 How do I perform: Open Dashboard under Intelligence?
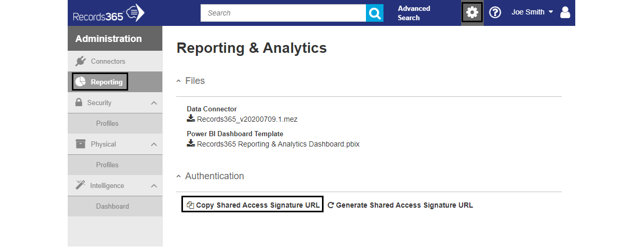click(113, 206)
